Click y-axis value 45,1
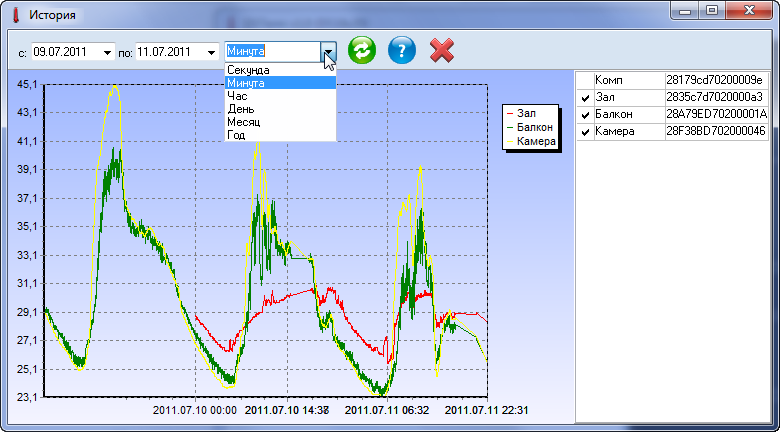This screenshot has height=432, width=780. [x=27, y=85]
